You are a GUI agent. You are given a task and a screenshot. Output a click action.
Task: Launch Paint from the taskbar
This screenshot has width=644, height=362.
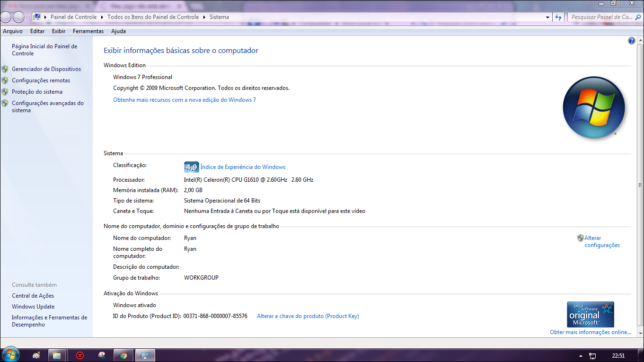(x=36, y=355)
